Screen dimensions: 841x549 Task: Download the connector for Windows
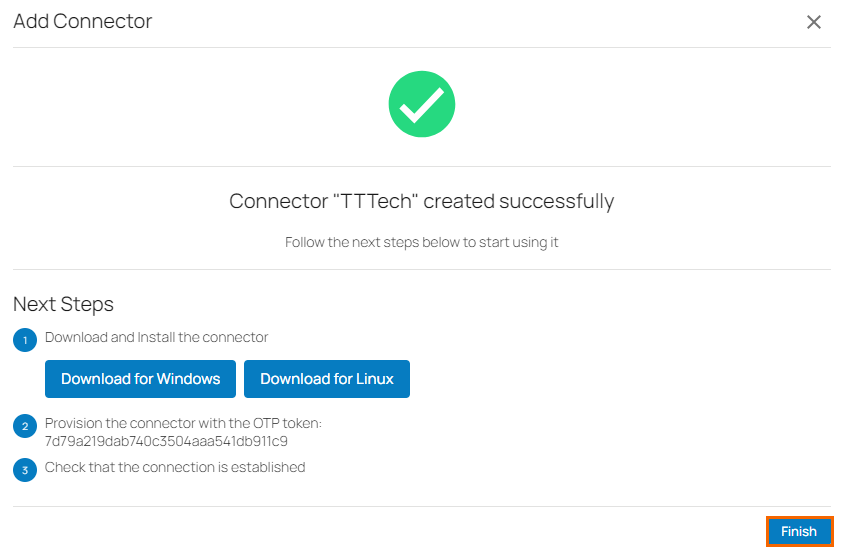point(140,379)
